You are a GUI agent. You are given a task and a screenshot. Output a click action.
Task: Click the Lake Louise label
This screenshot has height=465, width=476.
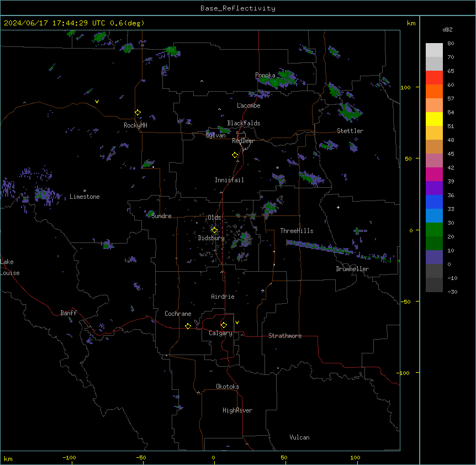(10, 267)
